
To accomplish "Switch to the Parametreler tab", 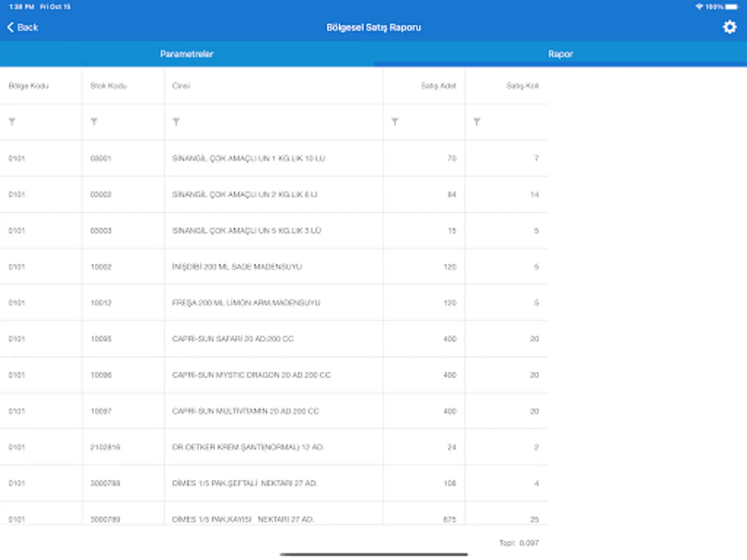I will tap(187, 54).
